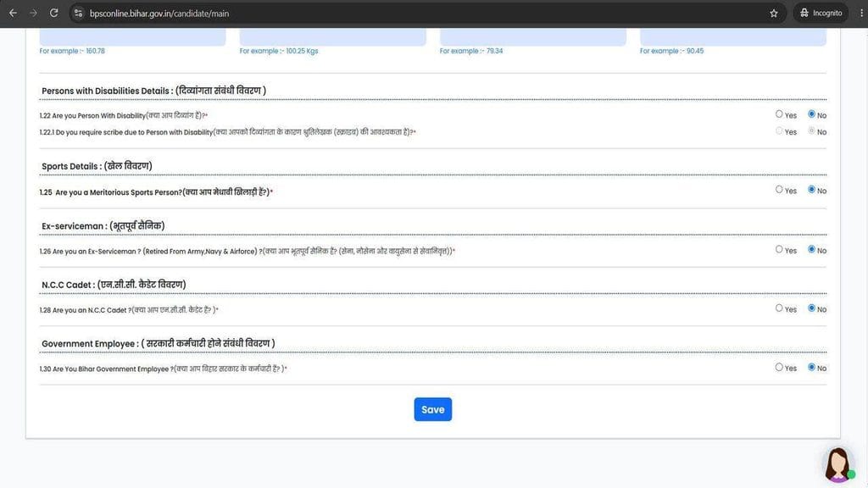Select No for Ex-Serviceman question
868x488 pixels.
pos(811,250)
